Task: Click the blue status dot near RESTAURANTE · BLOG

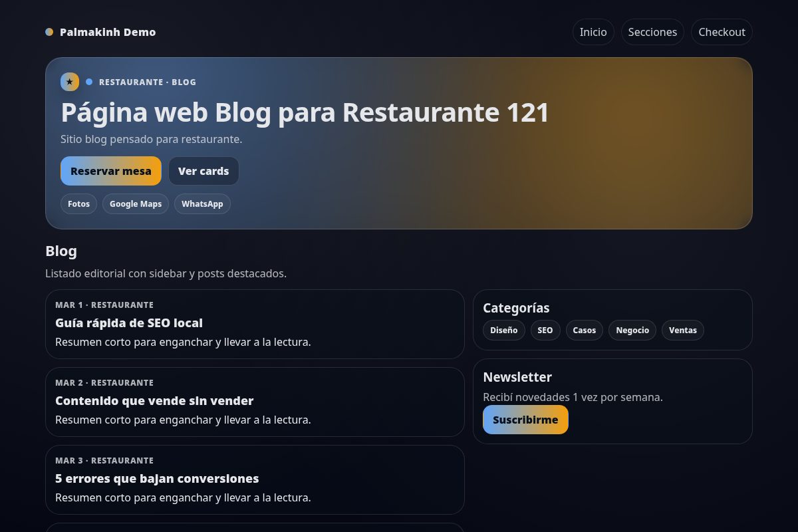Action: coord(89,82)
